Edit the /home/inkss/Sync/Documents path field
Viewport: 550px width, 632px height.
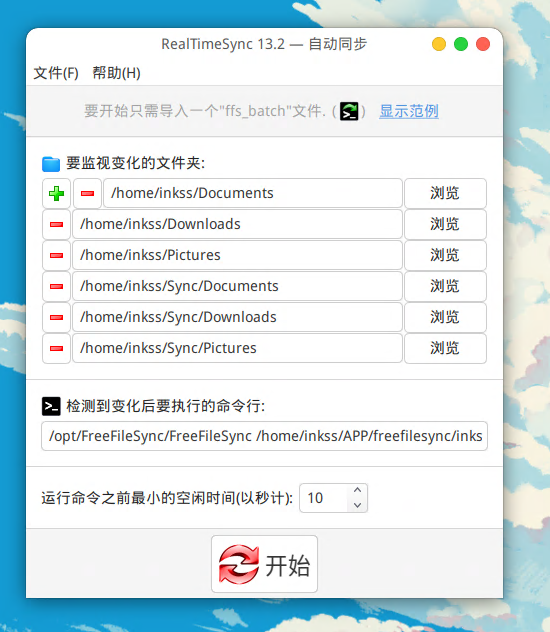point(237,287)
